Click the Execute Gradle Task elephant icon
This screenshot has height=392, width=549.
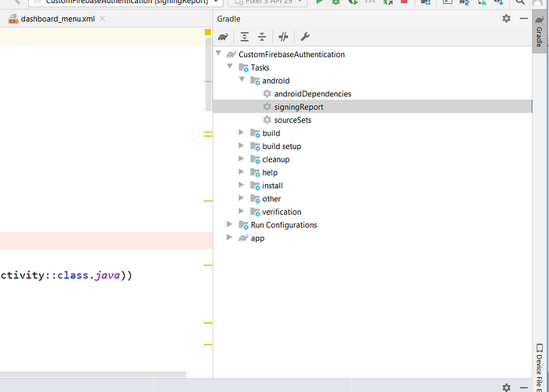point(223,37)
